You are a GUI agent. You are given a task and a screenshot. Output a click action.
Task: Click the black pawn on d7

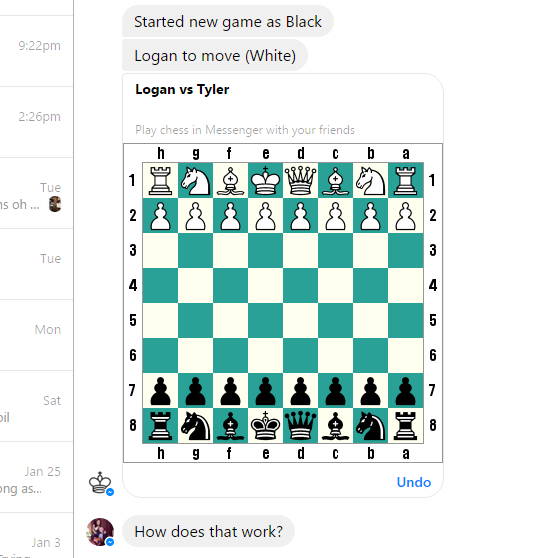301,391
